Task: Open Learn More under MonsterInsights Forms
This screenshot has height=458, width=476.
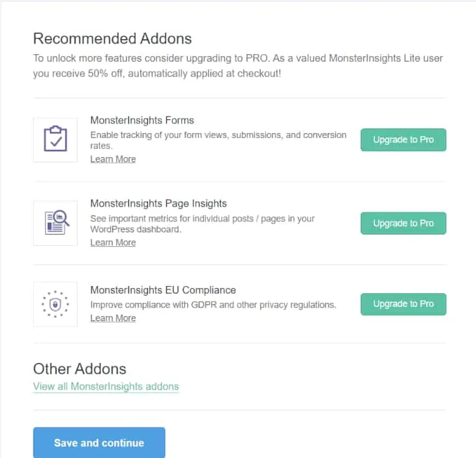Action: coord(113,159)
